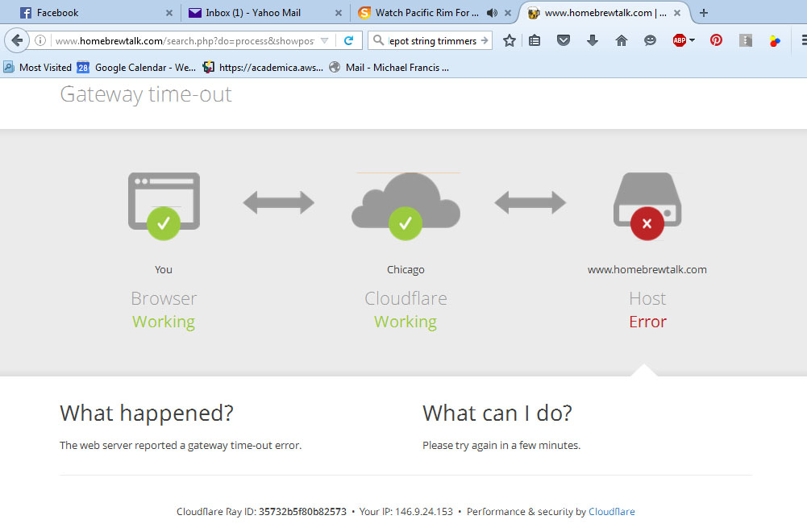
Task: Close the homebrewtalk tab
Action: click(x=677, y=14)
